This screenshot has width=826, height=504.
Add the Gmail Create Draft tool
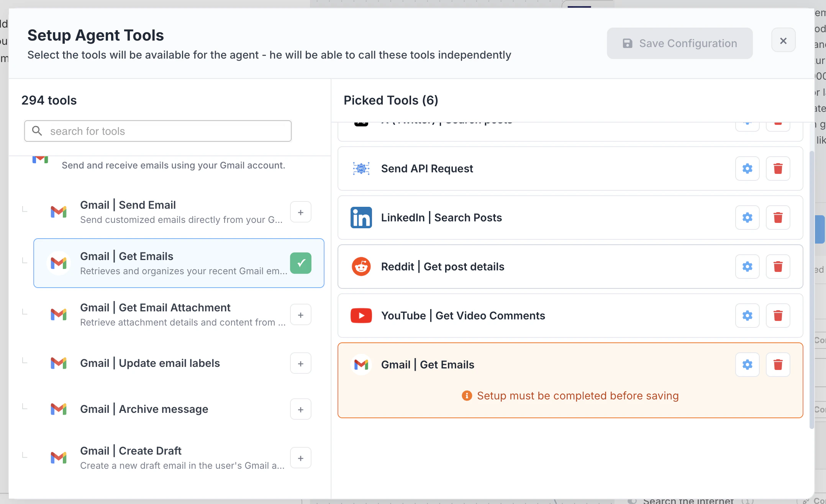300,458
